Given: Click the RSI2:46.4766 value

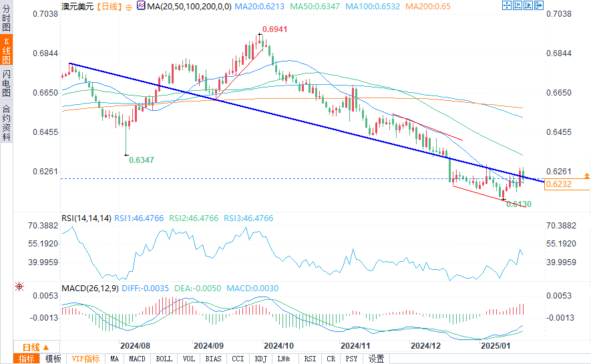Looking at the screenshot, I should [194, 218].
